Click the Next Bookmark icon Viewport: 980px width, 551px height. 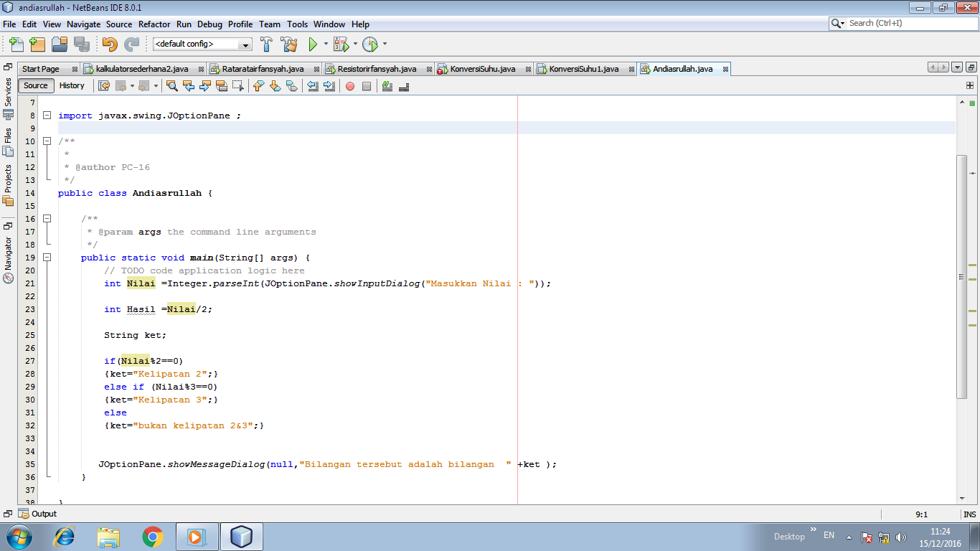pyautogui.click(x=275, y=86)
